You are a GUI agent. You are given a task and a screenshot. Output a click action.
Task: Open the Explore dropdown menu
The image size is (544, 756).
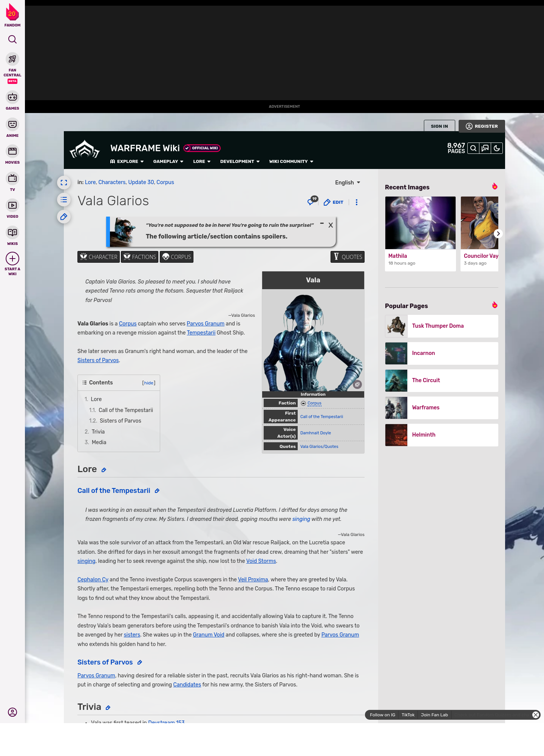(127, 161)
